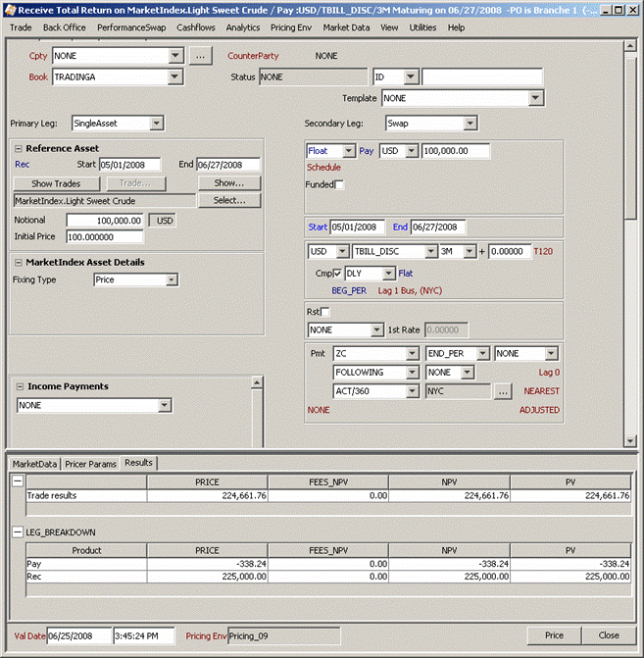Open the TBILL_DISC index dropdown
The image size is (644, 658).
click(x=431, y=251)
